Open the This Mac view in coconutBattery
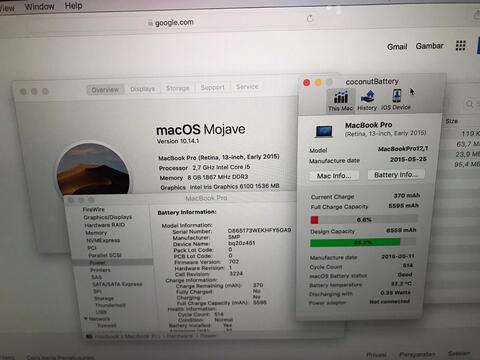The height and width of the screenshot is (360, 480). coord(340,101)
